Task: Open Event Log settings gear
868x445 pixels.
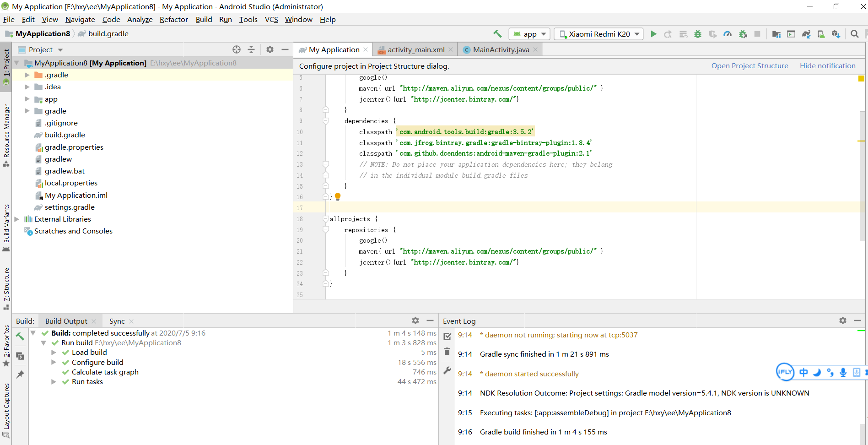Action: tap(843, 320)
